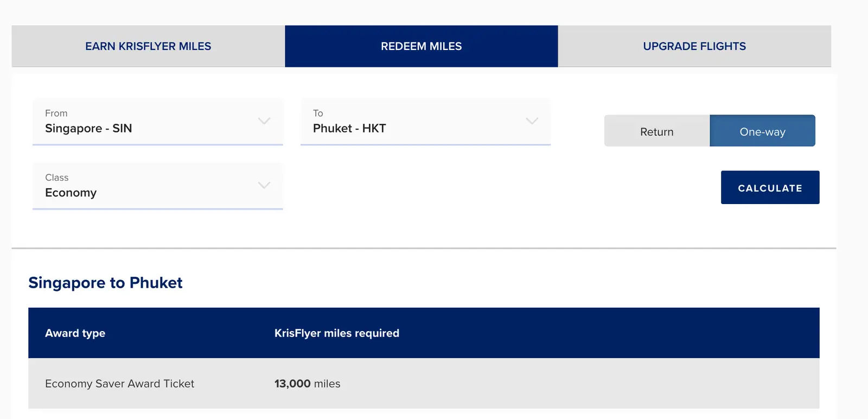Viewport: 868px width, 419px height.
Task: Click the Singapore to Phuket heading
Action: click(105, 283)
